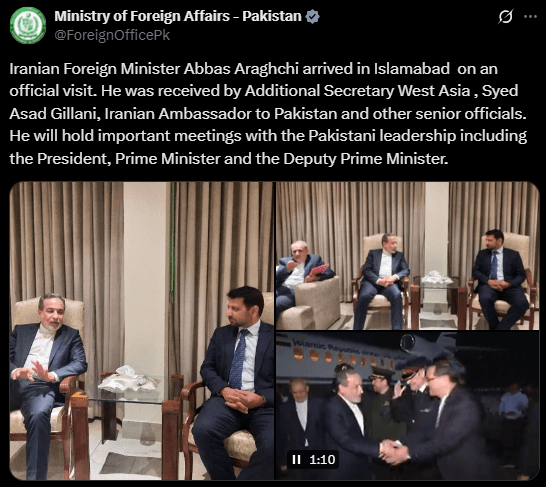The height and width of the screenshot is (487, 546).
Task: Visit the @ForeignOfficePk handle link
Action: tap(112, 35)
